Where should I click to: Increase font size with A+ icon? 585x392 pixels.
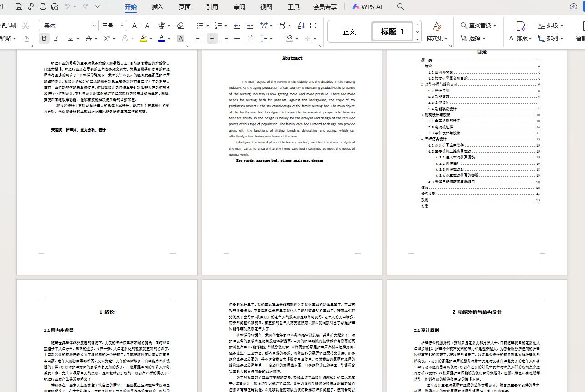(x=135, y=25)
